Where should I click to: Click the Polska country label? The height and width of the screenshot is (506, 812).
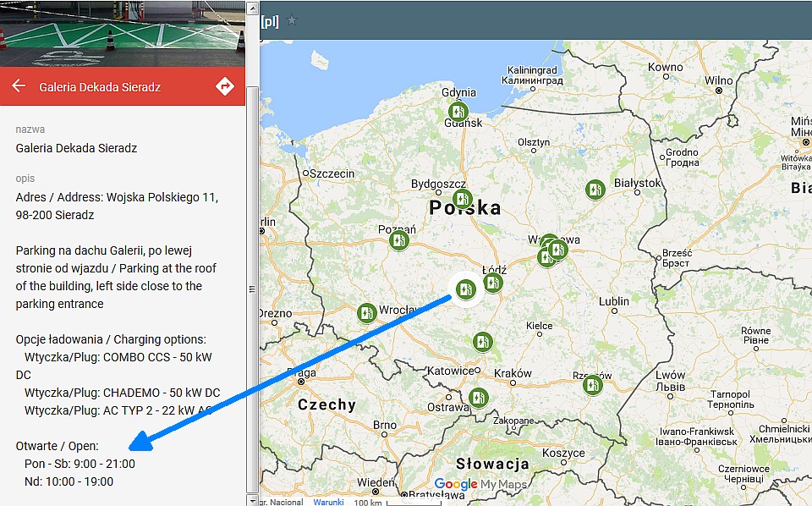(465, 207)
